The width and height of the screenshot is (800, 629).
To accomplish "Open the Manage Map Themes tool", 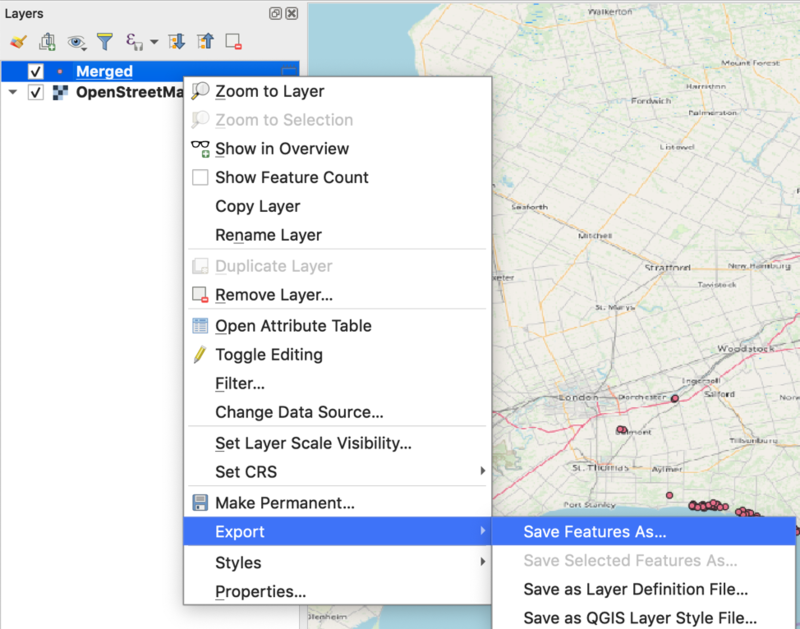I will 77,41.
